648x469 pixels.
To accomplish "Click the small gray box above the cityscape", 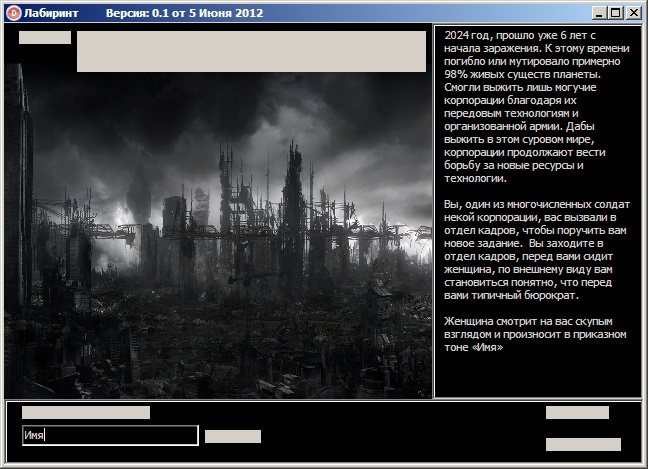I will (45, 37).
